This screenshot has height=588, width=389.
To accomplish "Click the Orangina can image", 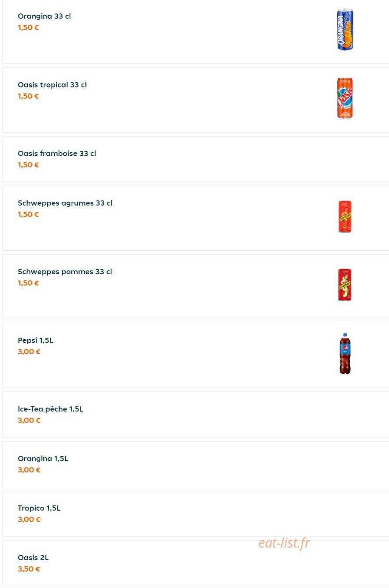I will tap(345, 30).
